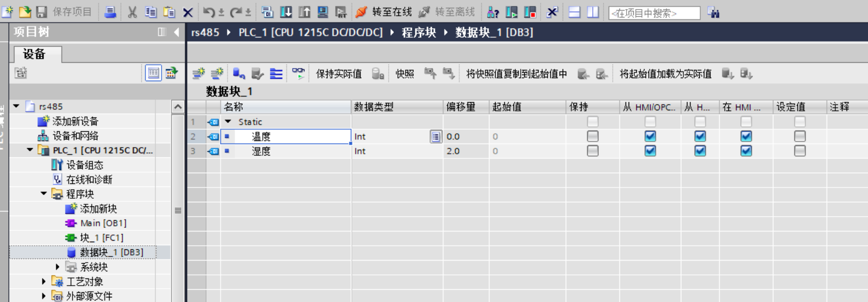Collapse the Static section in data block
This screenshot has width=868, height=302.
coord(228,122)
